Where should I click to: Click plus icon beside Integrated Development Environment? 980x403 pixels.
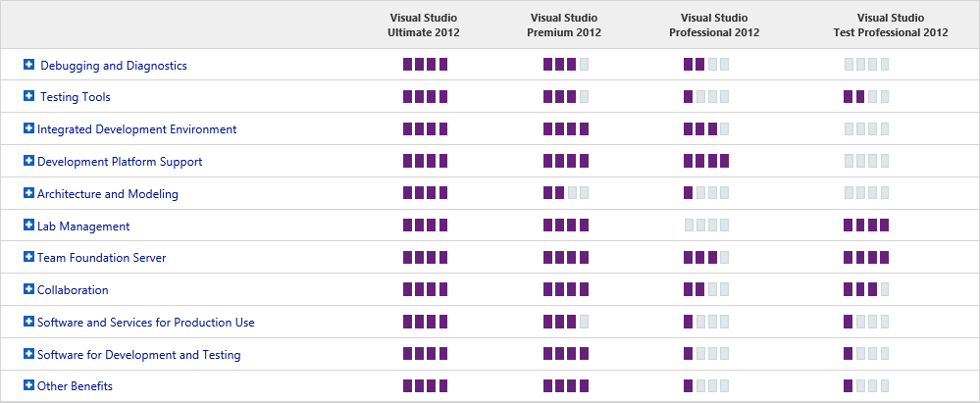click(x=28, y=128)
